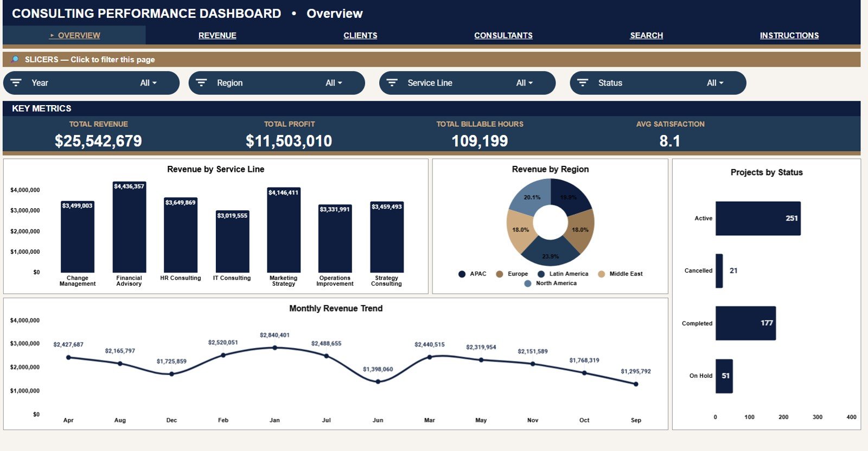
Task: Click the APAC legend swatch
Action: click(462, 274)
